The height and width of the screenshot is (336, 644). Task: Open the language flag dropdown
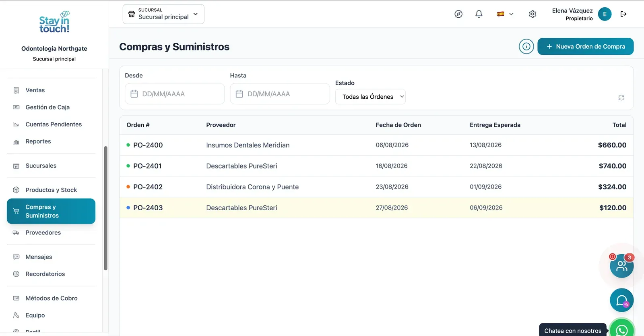point(505,14)
